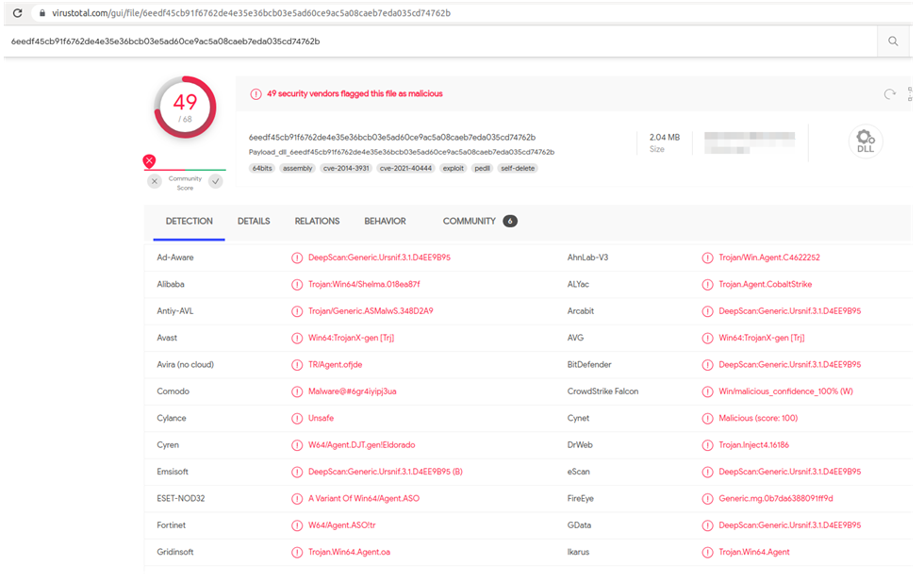Click Generic.mg.0b7da6388091ff9d detection name

(x=775, y=498)
